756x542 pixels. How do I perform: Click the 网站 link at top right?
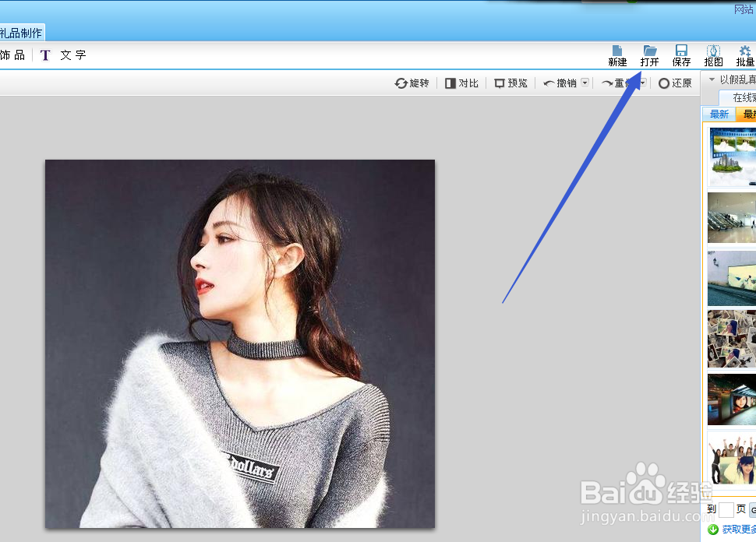click(x=744, y=9)
